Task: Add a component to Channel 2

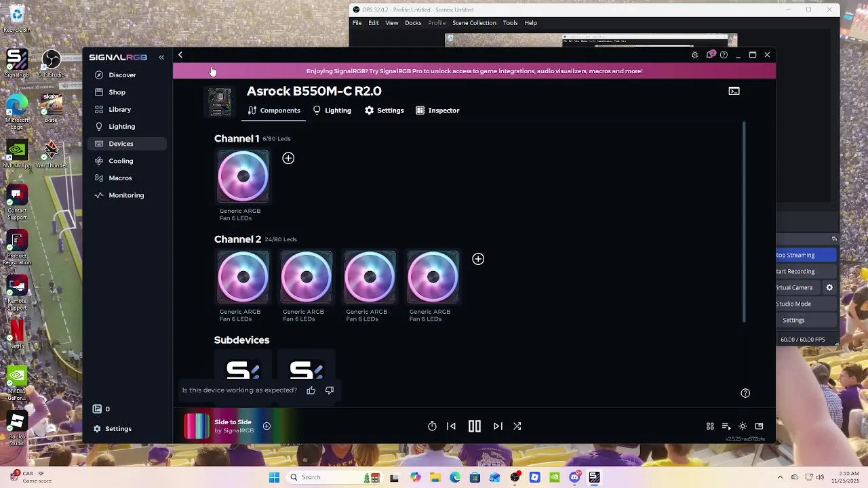Action: coord(478,259)
